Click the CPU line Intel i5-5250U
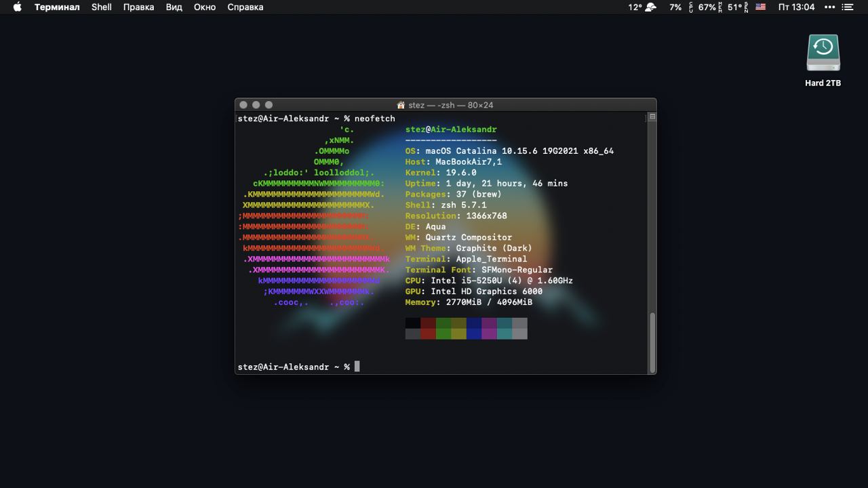This screenshot has height=488, width=868. (x=489, y=281)
